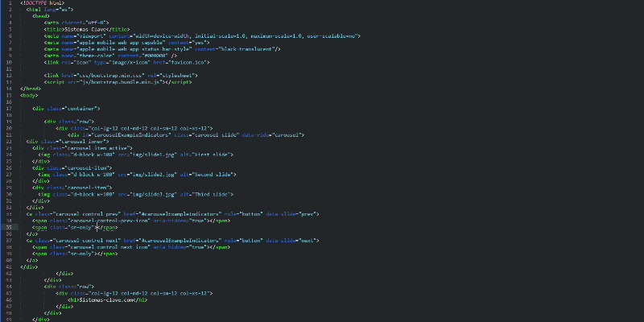The image size is (644, 322).
Task: Click the div class="container" line
Action: [x=66, y=109]
